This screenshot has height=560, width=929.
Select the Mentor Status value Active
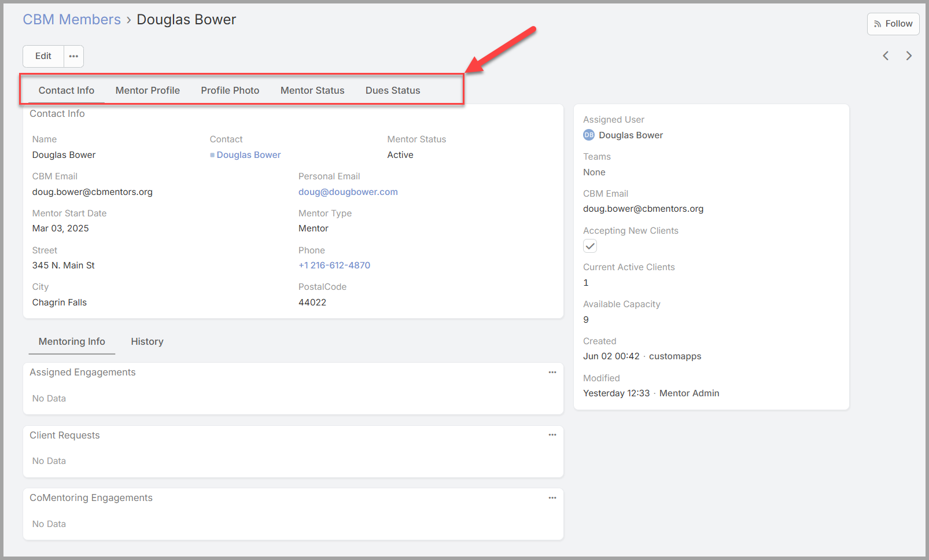400,154
